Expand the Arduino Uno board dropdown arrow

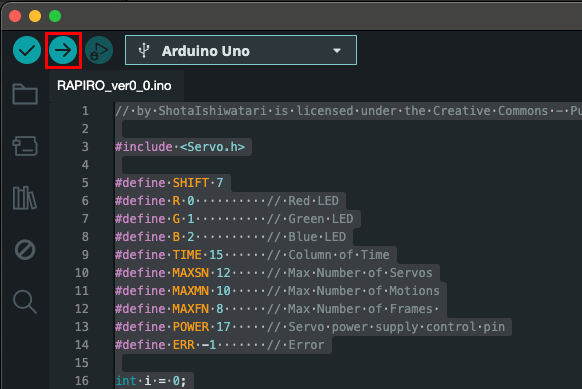click(337, 50)
